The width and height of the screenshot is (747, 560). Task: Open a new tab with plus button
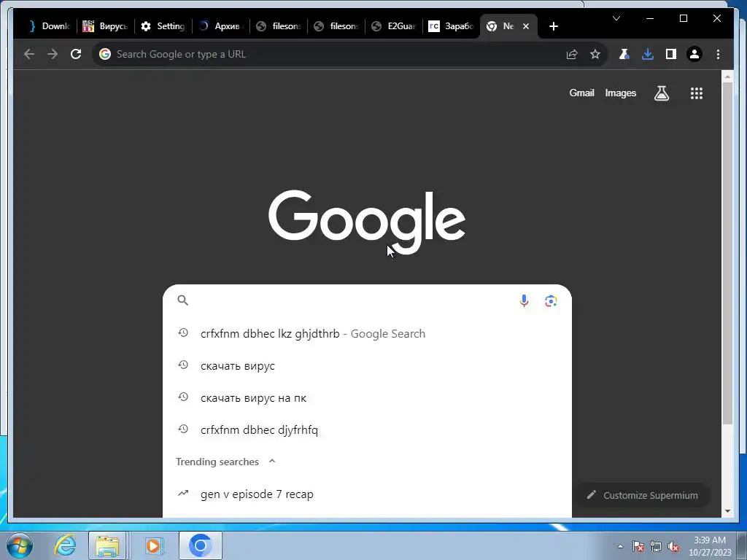coord(553,26)
